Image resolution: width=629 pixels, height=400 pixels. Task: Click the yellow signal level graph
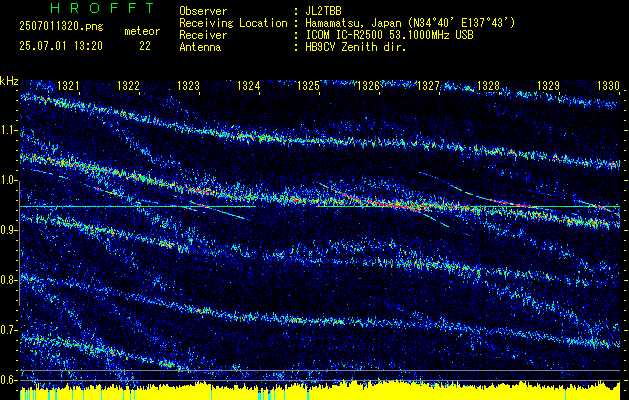click(320, 390)
